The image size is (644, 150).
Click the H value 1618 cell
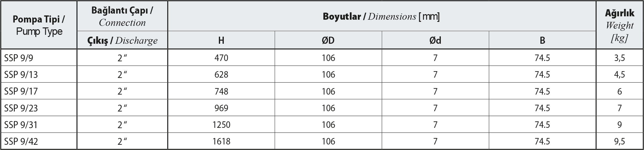(x=221, y=141)
